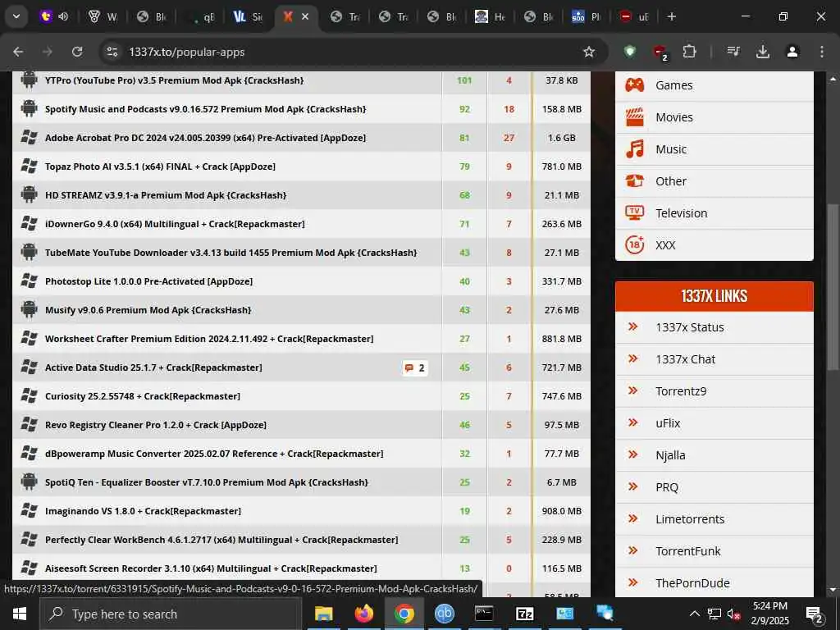This screenshot has height=630, width=840.
Task: Open Musify v9.0.6 Premium torrent link
Action: [x=148, y=310]
